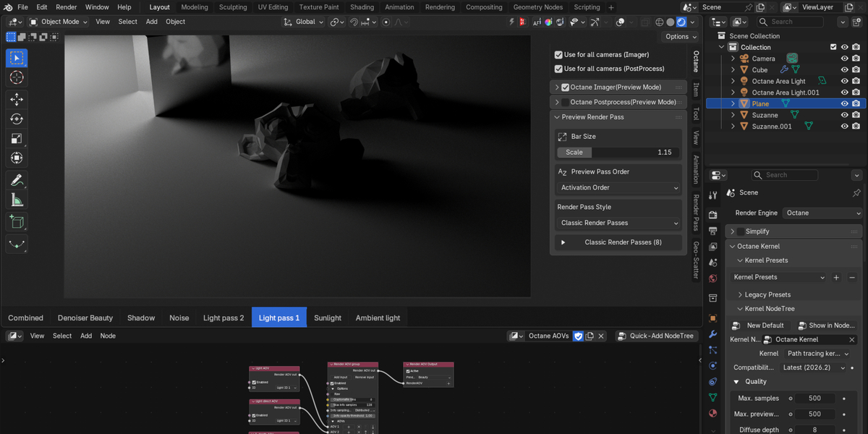
Task: Toggle the Octane Imager(Preview Mode) checkbox
Action: tap(566, 88)
